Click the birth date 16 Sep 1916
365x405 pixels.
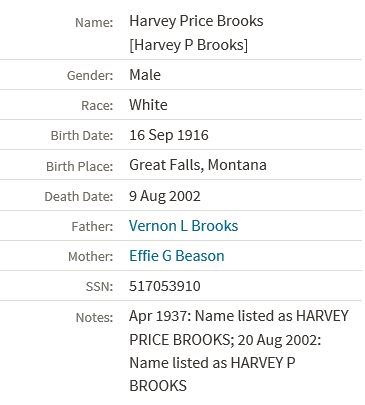click(169, 135)
